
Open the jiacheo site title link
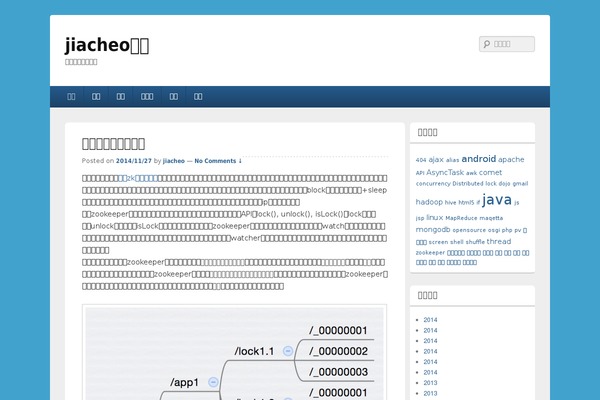tap(107, 45)
